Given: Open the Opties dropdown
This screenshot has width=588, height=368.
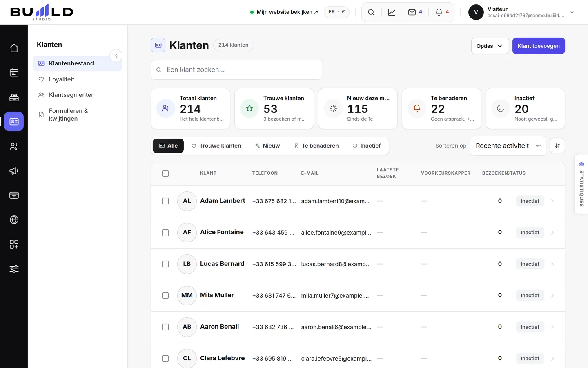Looking at the screenshot, I should pos(490,46).
